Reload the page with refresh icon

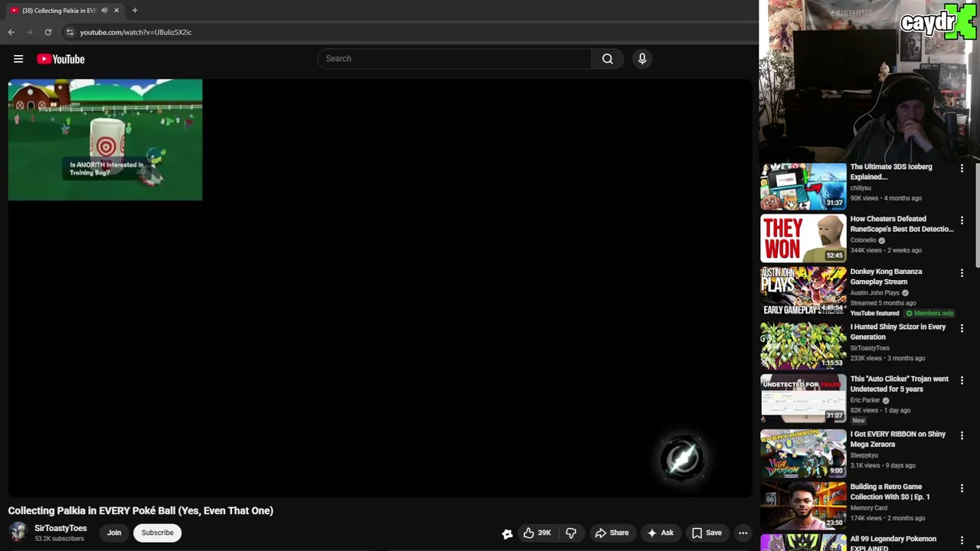point(47,32)
